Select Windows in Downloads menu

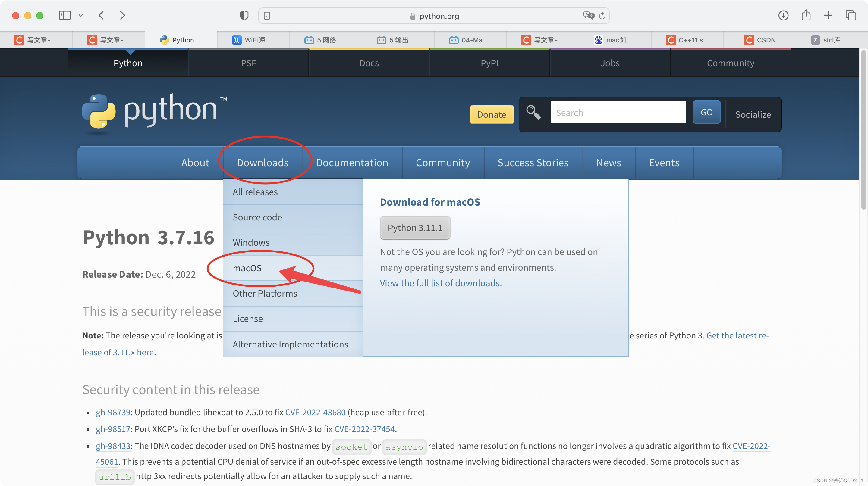click(x=293, y=242)
